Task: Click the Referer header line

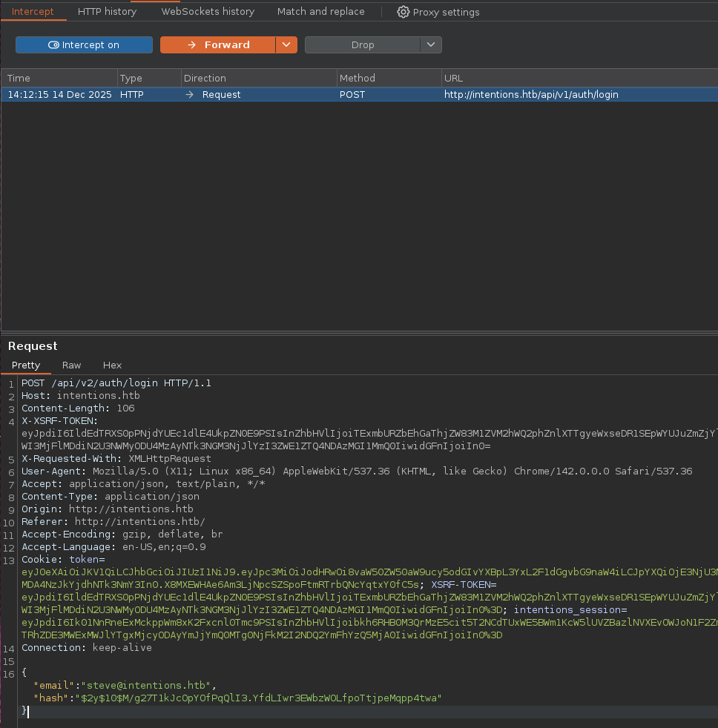Action: (x=113, y=521)
